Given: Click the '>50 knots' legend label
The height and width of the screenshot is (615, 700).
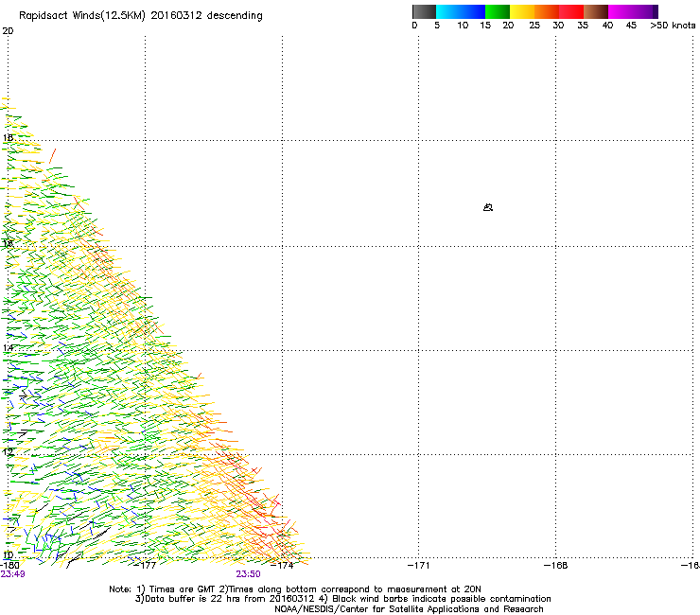Looking at the screenshot, I should point(673,26).
